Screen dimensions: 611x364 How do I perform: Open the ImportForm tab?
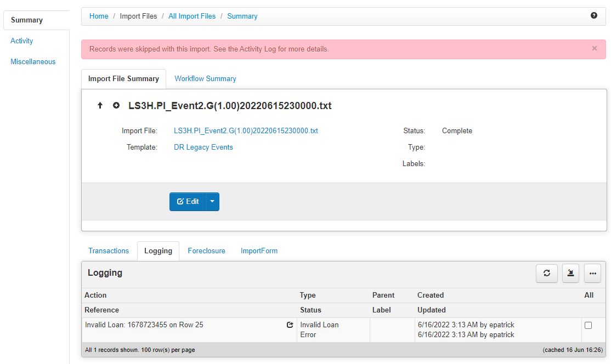pyautogui.click(x=259, y=251)
